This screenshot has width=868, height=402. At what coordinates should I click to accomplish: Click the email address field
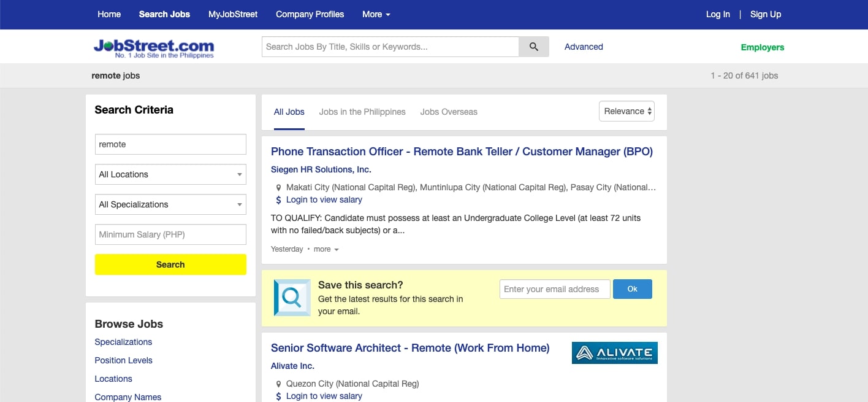(x=555, y=289)
